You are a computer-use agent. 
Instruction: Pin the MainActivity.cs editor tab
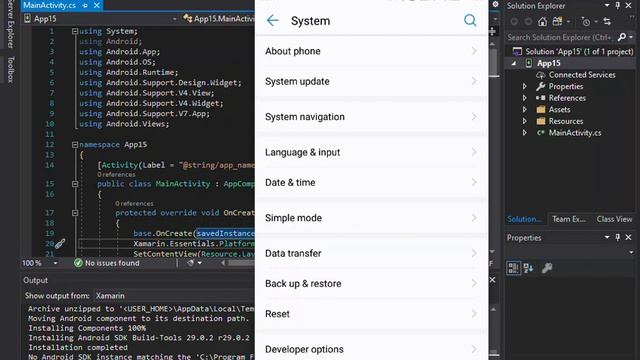(85, 5)
